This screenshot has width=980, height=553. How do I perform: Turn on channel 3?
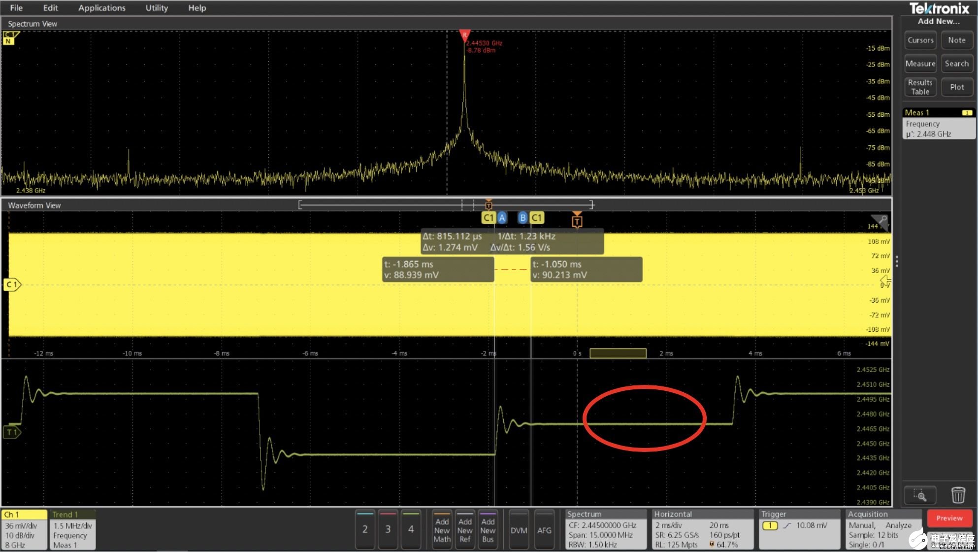[x=388, y=529]
